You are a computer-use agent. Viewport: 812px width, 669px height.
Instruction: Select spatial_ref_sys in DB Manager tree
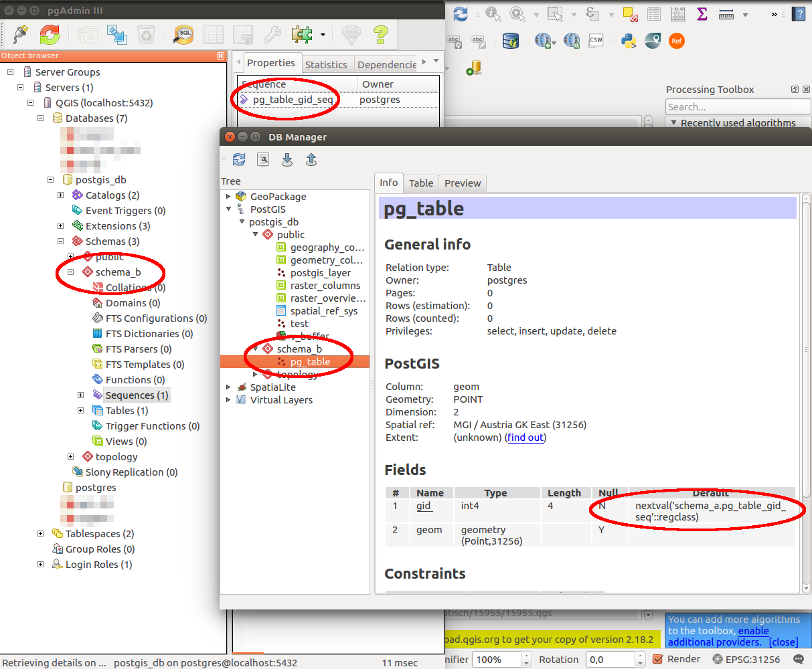pos(324,311)
